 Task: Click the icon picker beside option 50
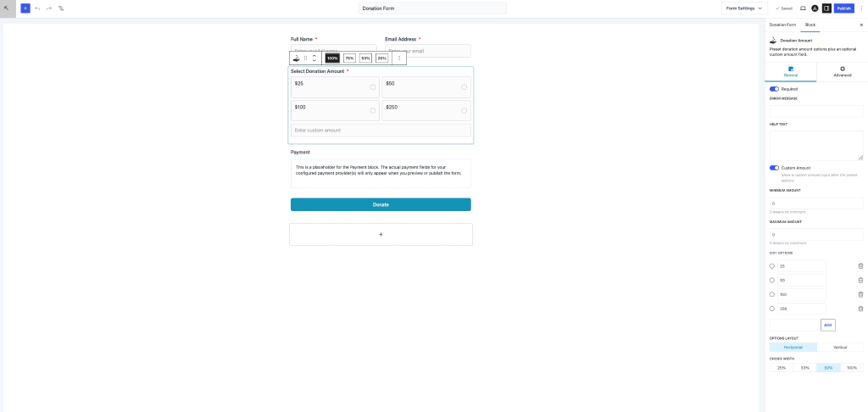click(772, 281)
